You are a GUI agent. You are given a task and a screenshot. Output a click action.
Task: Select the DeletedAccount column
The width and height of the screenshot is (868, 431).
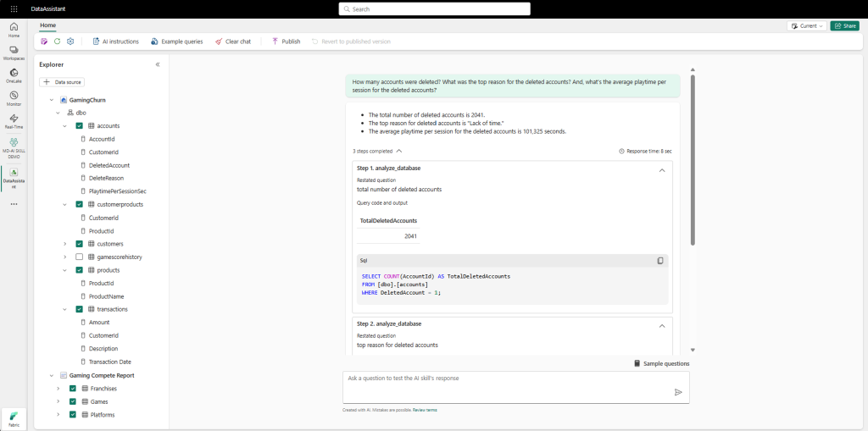109,165
